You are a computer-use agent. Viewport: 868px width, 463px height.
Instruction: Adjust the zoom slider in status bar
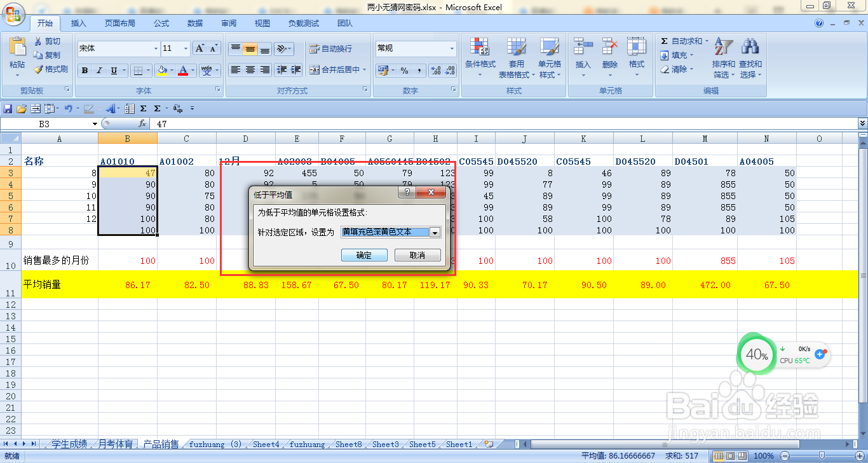pyautogui.click(x=821, y=456)
